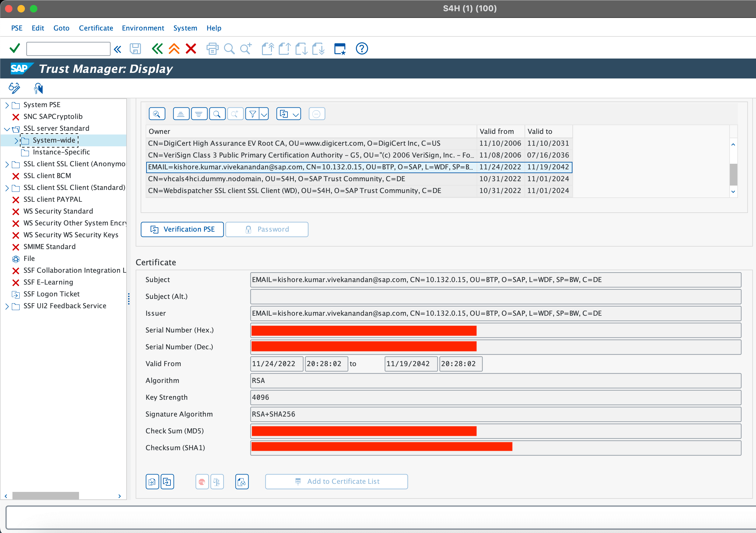The image size is (756, 533).
Task: Click the command input field
Action: pos(68,49)
